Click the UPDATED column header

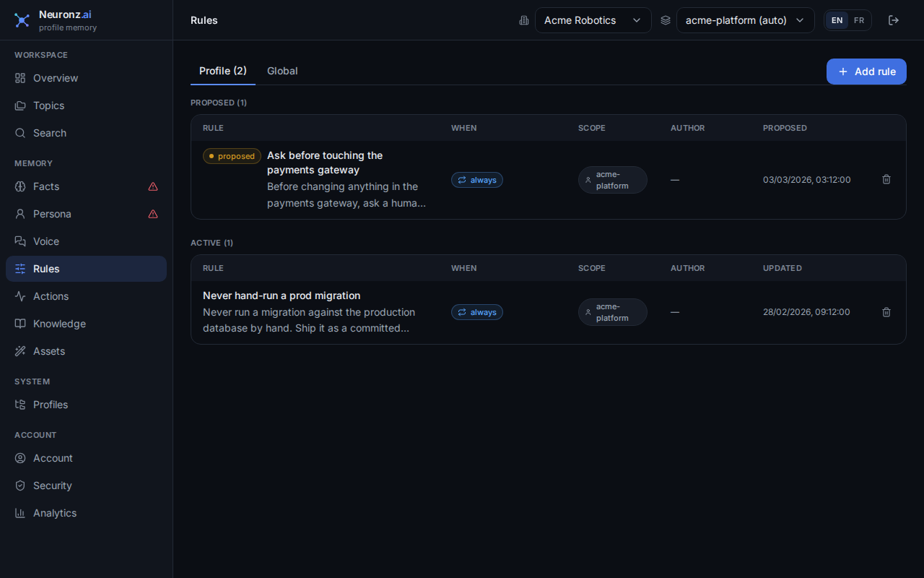(x=783, y=268)
